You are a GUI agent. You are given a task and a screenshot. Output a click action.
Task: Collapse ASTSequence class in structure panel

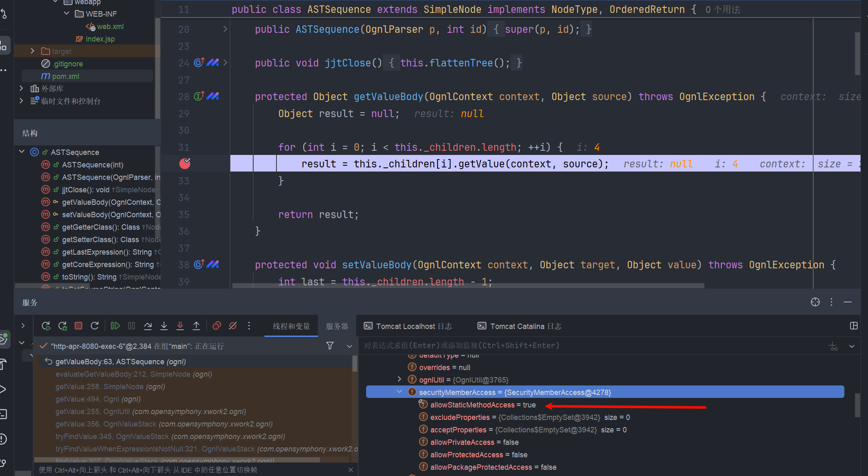click(22, 152)
